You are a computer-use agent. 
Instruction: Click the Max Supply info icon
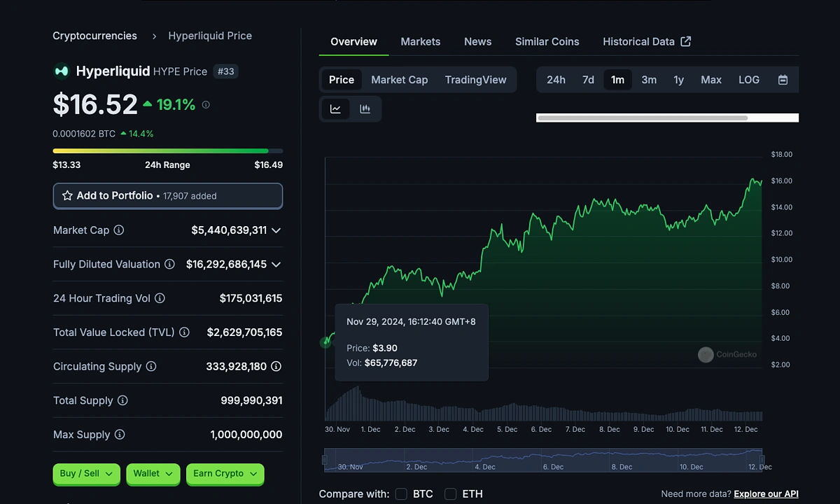click(x=120, y=435)
